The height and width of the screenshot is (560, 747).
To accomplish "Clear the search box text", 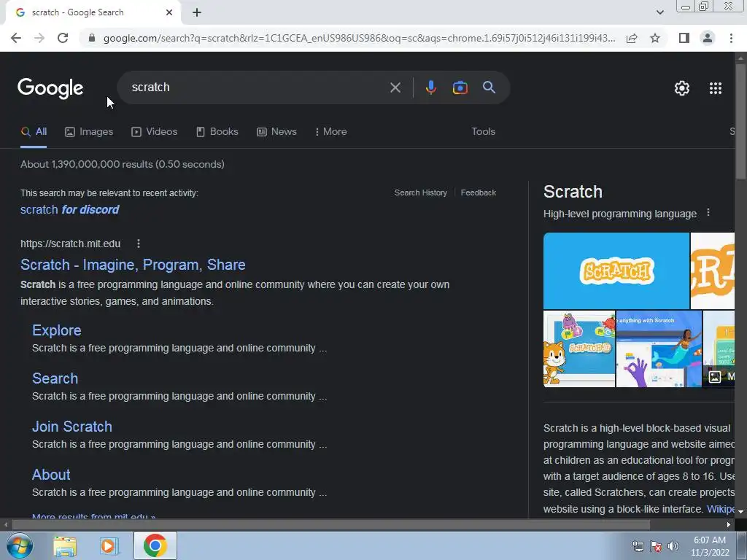I will (x=395, y=87).
